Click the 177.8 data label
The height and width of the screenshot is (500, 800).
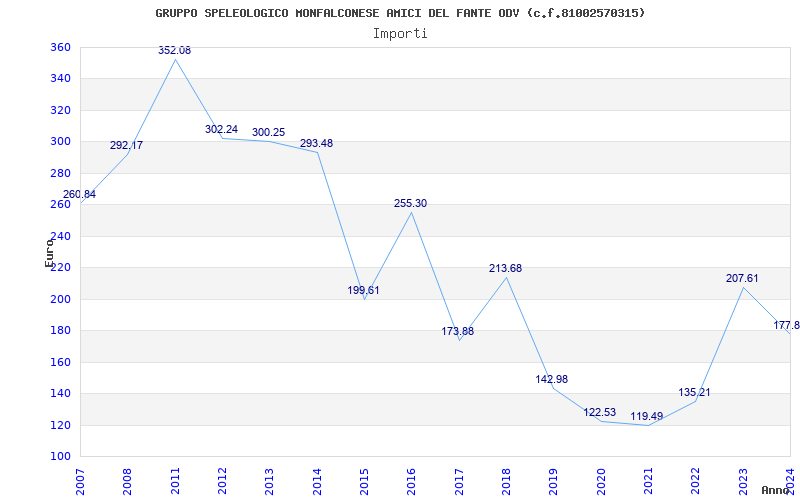tap(787, 326)
